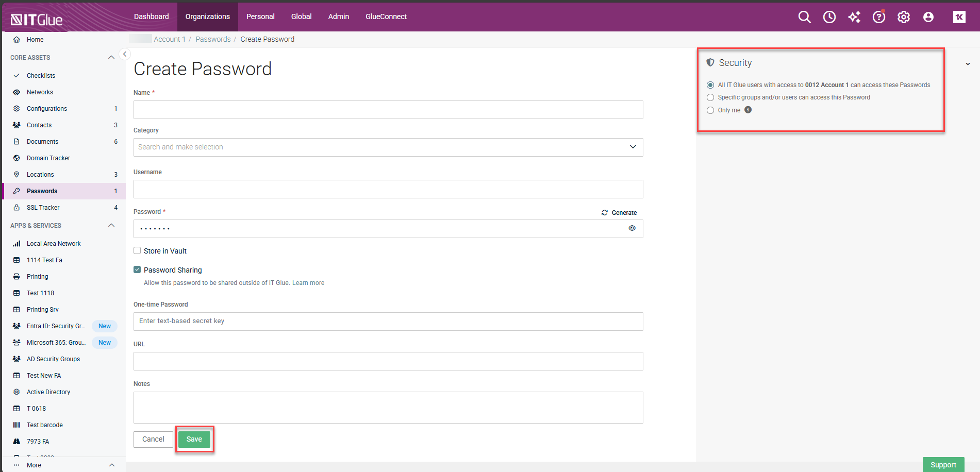Uncheck the Password Sharing checkbox
Viewport: 980px width, 472px height.
tap(137, 269)
